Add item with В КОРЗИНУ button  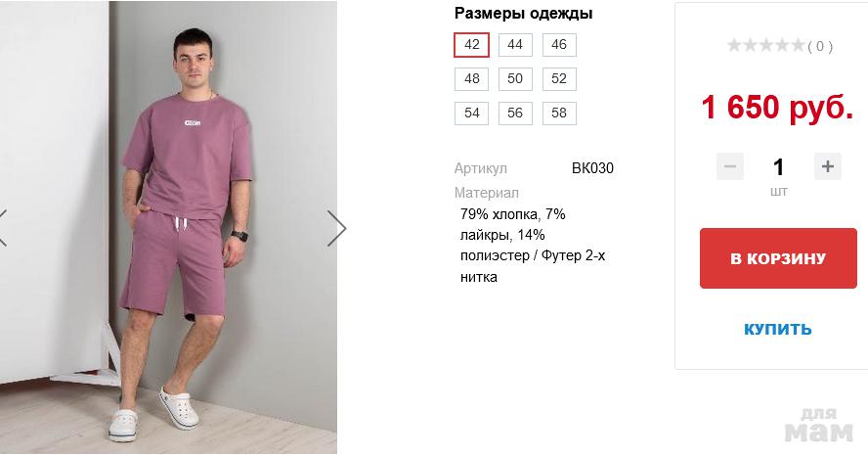point(778,258)
